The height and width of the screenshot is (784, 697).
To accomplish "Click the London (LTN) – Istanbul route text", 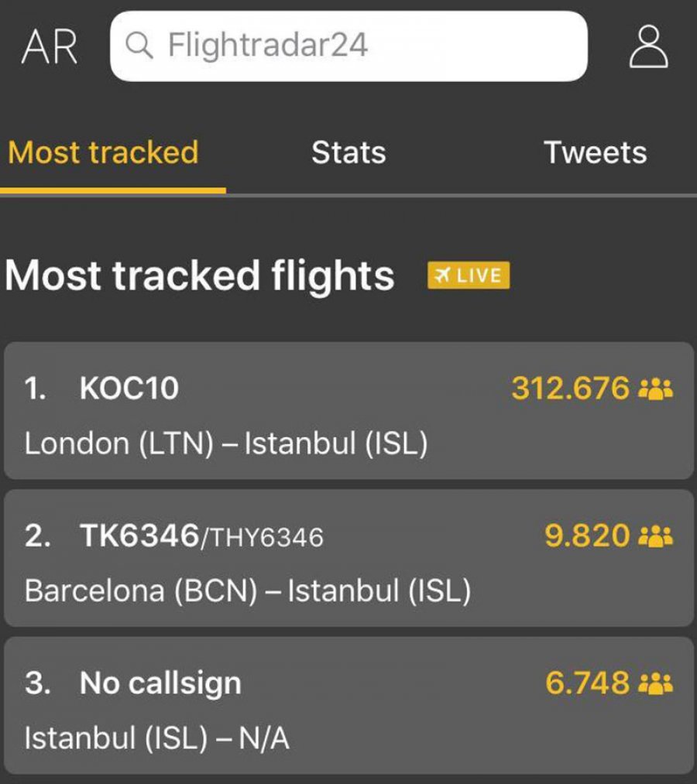I will point(225,443).
